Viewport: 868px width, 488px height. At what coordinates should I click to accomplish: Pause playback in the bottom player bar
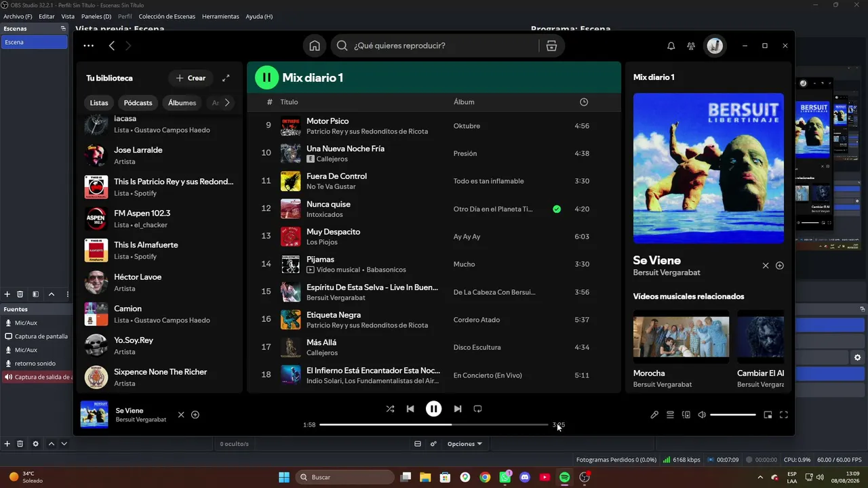coord(433,409)
